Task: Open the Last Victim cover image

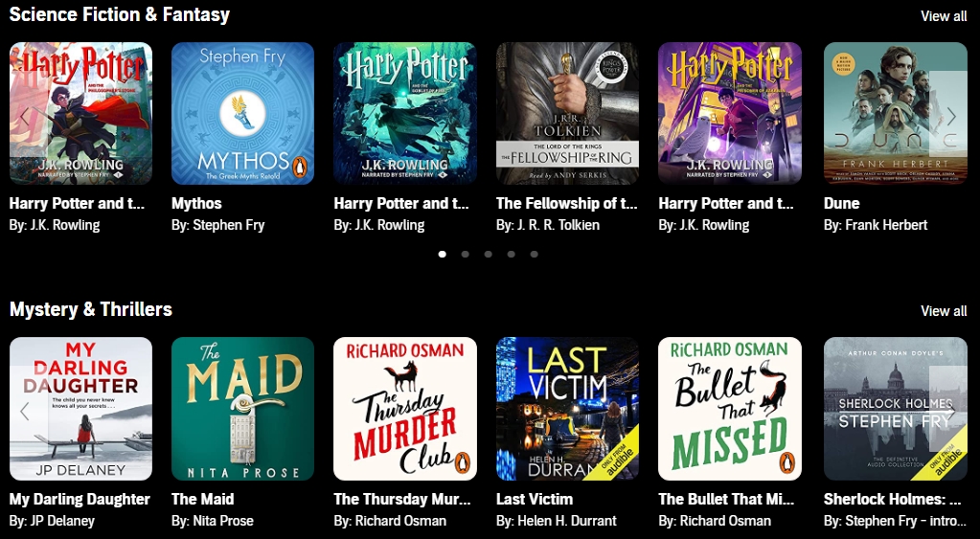Action: (x=567, y=409)
